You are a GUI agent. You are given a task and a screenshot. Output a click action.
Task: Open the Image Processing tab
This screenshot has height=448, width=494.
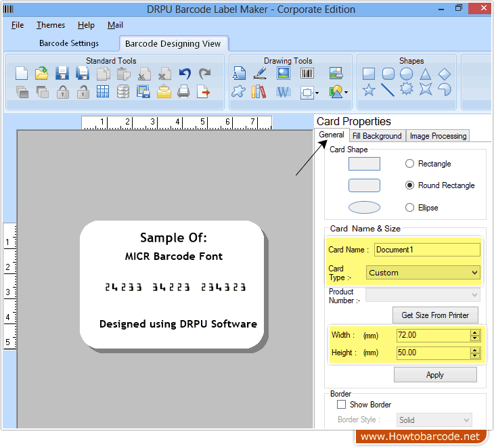438,136
